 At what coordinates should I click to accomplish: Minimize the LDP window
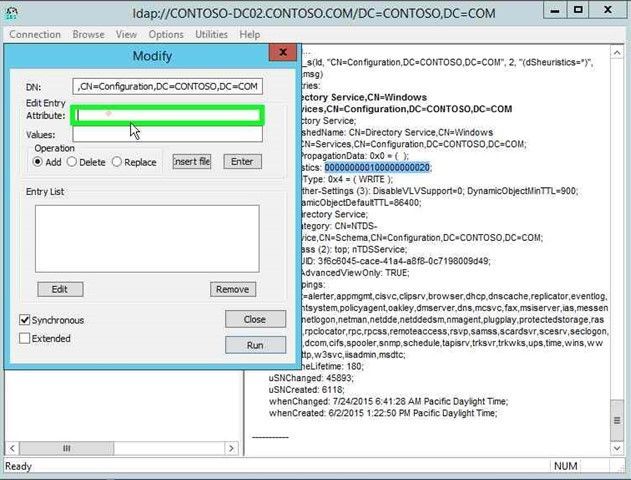pos(555,10)
